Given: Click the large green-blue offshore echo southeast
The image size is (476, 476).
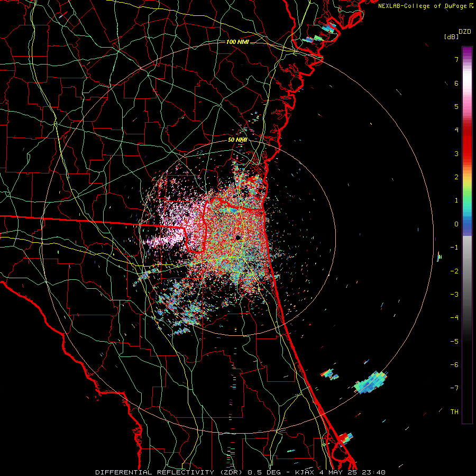Looking at the screenshot, I should coord(371,382).
